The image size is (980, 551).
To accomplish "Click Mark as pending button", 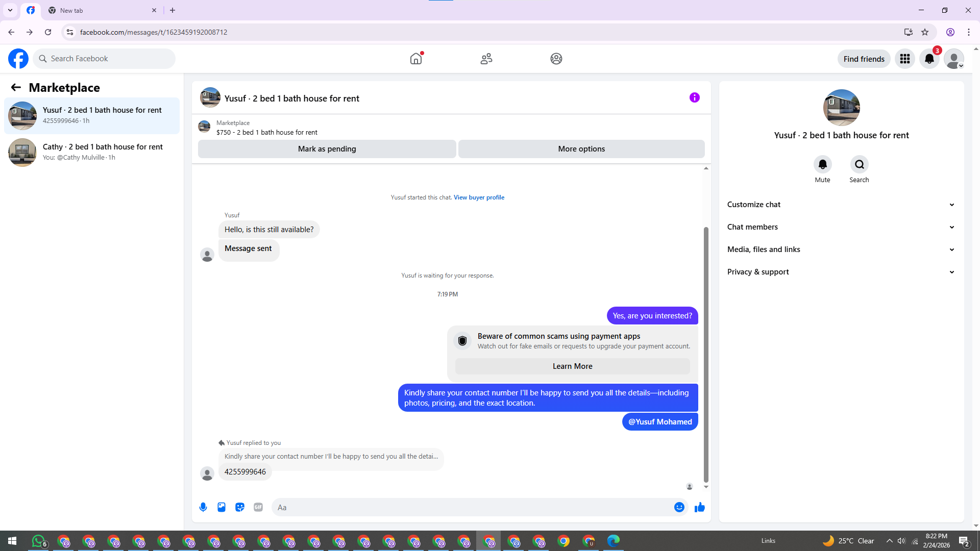I will (327, 149).
